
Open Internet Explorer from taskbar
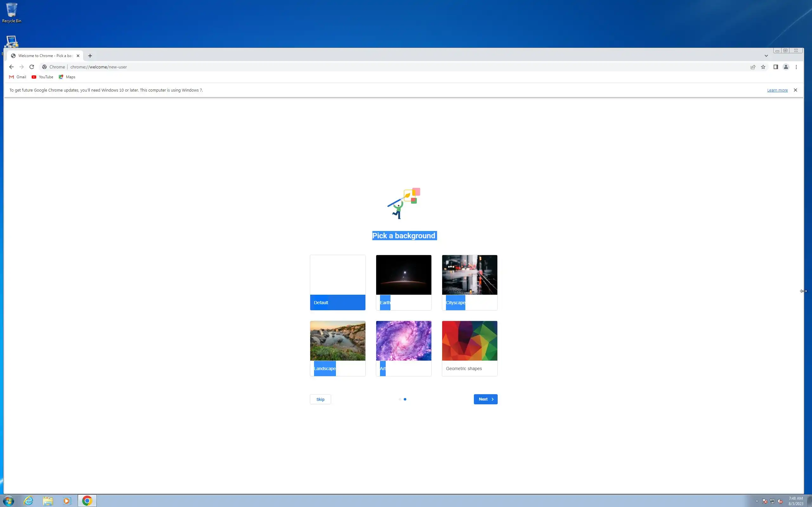(29, 501)
